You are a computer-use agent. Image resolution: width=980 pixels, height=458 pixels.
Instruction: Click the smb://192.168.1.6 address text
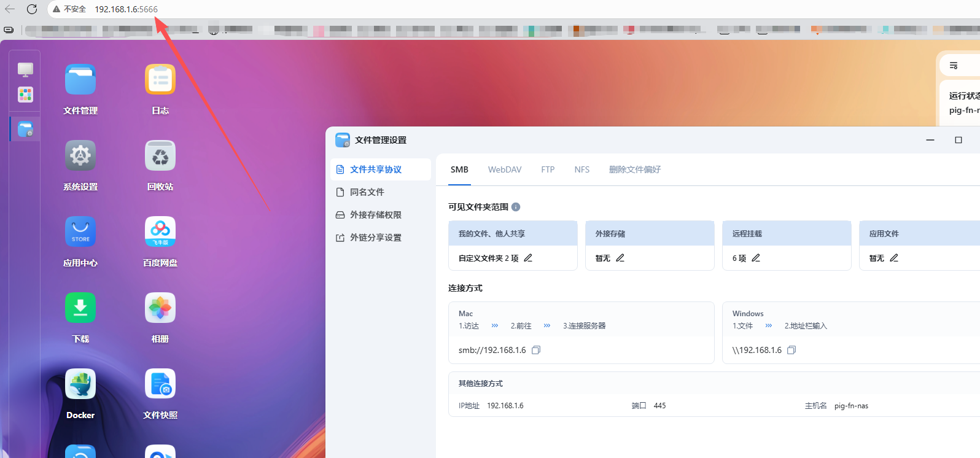[x=492, y=350]
